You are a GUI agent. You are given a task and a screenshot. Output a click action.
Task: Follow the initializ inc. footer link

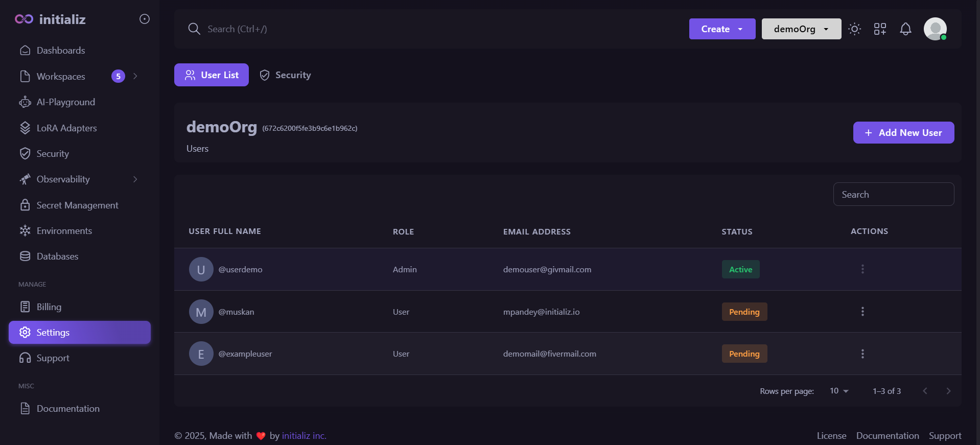pyautogui.click(x=304, y=436)
